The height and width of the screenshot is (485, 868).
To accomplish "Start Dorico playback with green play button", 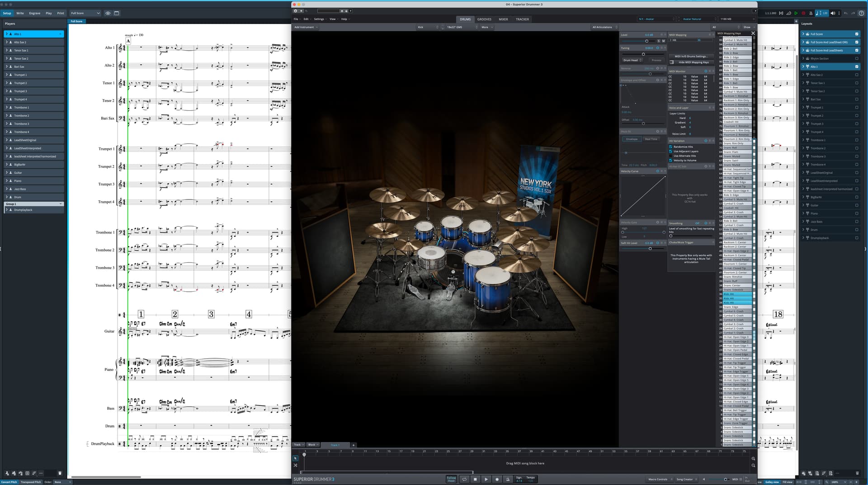I will coord(796,13).
